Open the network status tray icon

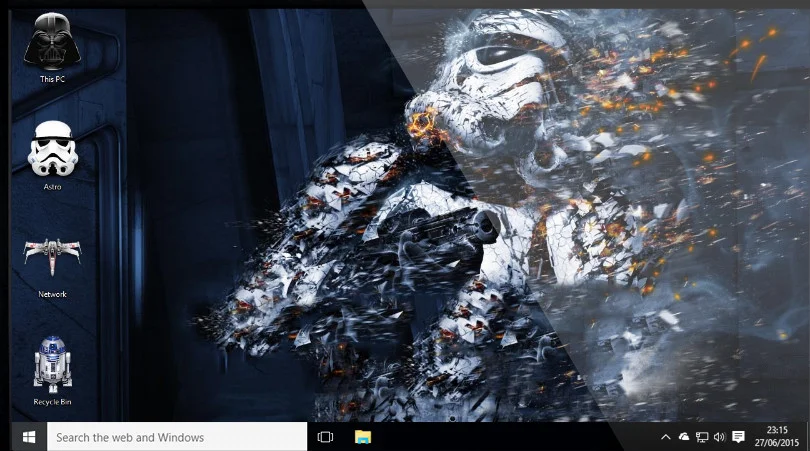[702, 437]
